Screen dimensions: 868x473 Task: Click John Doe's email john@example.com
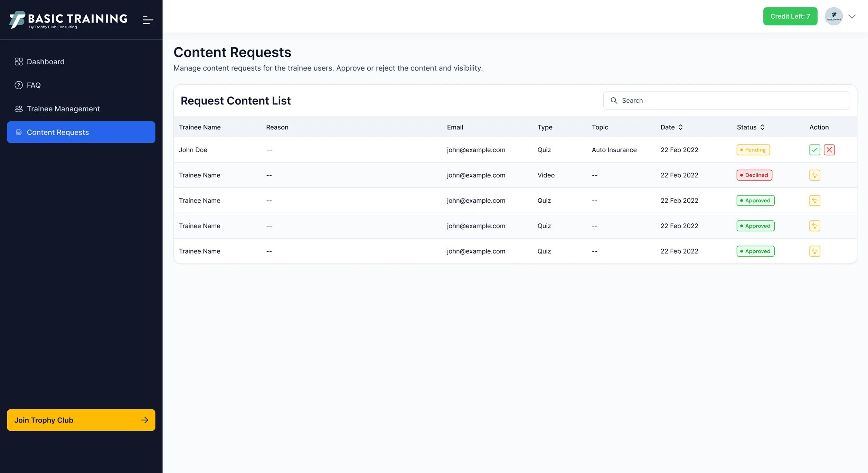coord(476,150)
